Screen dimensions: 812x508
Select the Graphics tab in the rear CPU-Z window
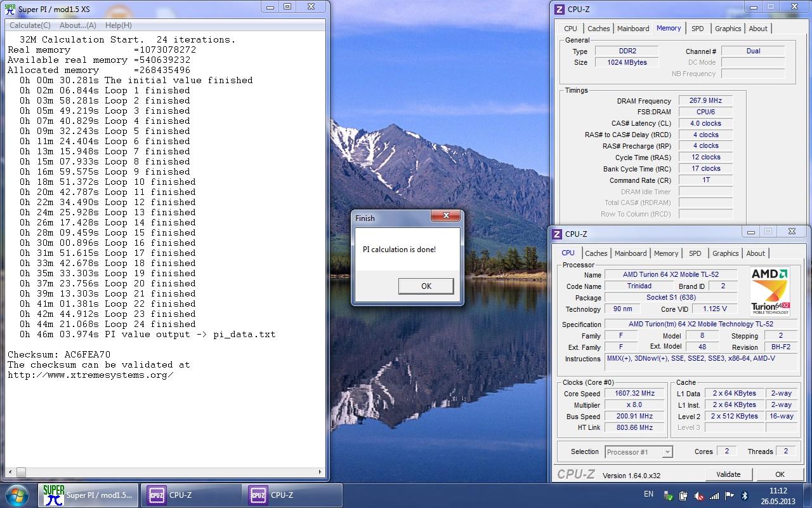(728, 29)
